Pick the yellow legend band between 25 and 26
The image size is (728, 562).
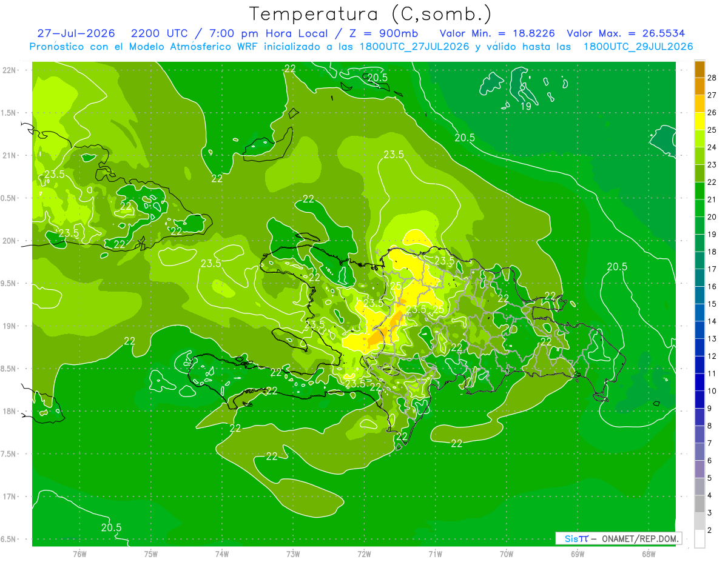(x=699, y=121)
